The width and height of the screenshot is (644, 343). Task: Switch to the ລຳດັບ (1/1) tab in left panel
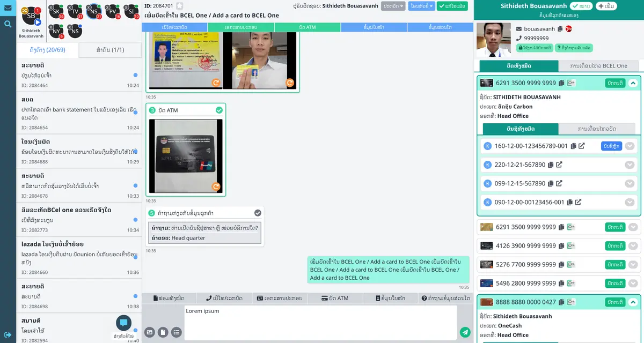pyautogui.click(x=111, y=50)
